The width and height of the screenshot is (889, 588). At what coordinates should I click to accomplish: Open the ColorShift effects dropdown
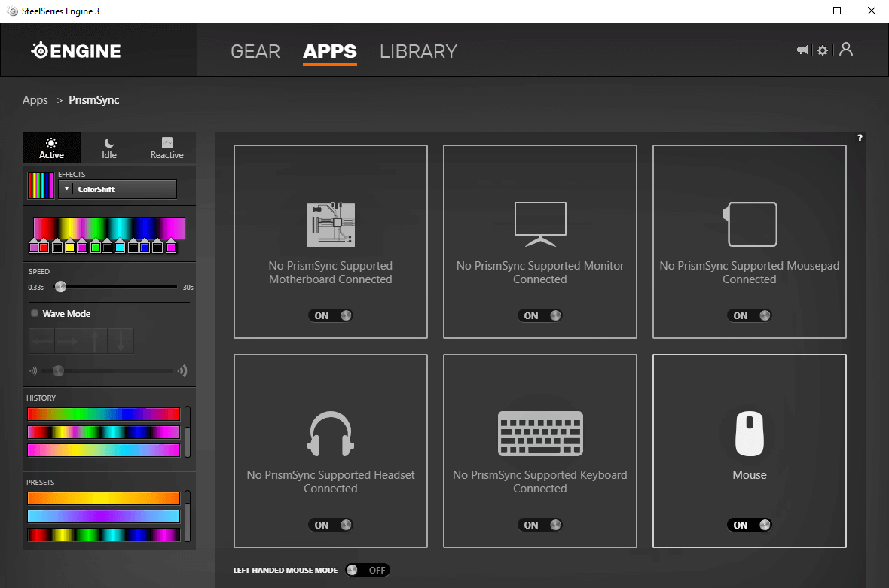pos(118,189)
